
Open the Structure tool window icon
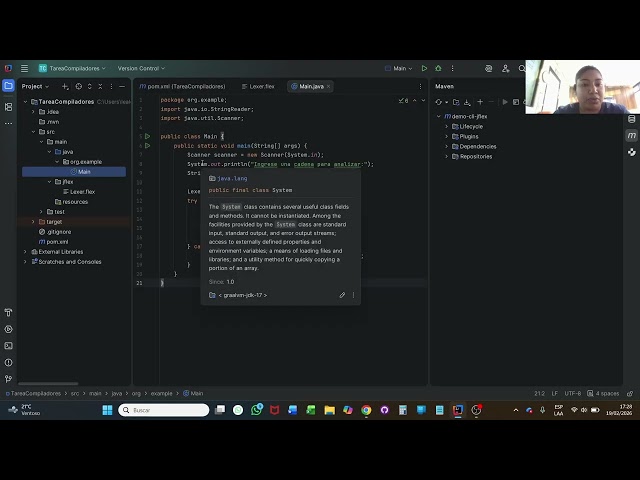[x=8, y=107]
